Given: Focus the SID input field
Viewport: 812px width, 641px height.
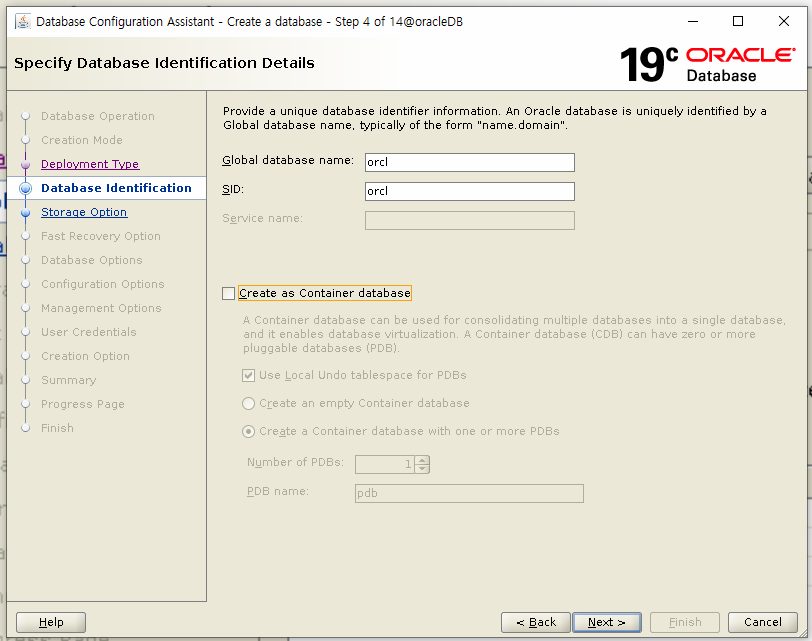Looking at the screenshot, I should point(470,191).
